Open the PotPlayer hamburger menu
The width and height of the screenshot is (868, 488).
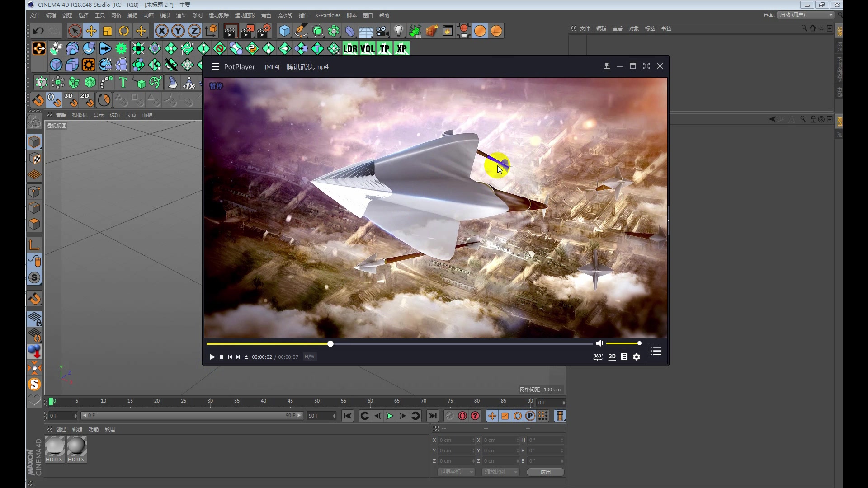pos(216,67)
